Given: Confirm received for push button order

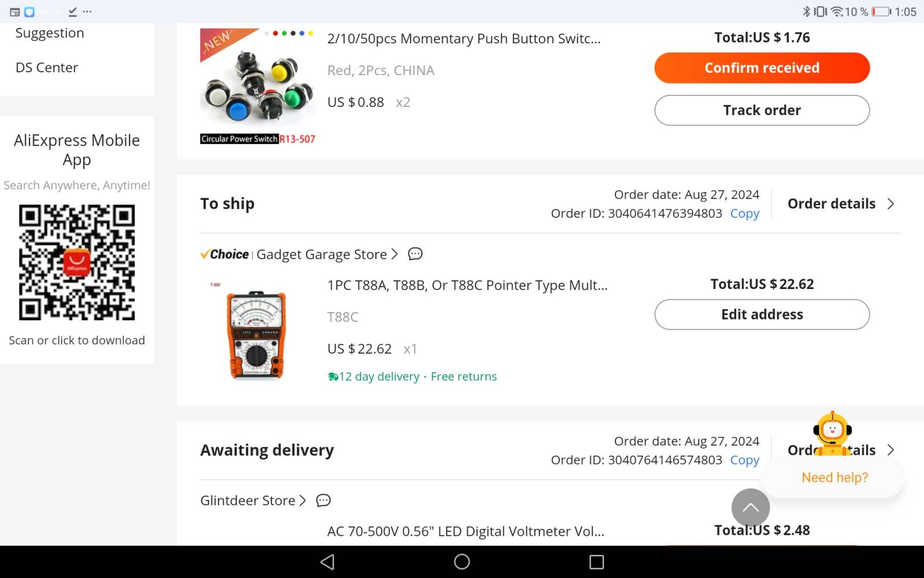Looking at the screenshot, I should [x=762, y=68].
